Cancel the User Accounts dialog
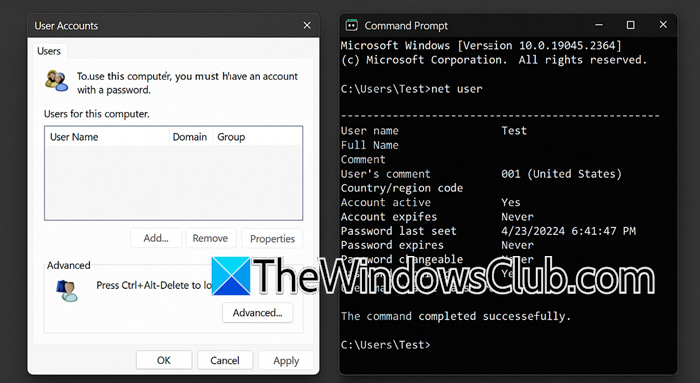 tap(225, 360)
